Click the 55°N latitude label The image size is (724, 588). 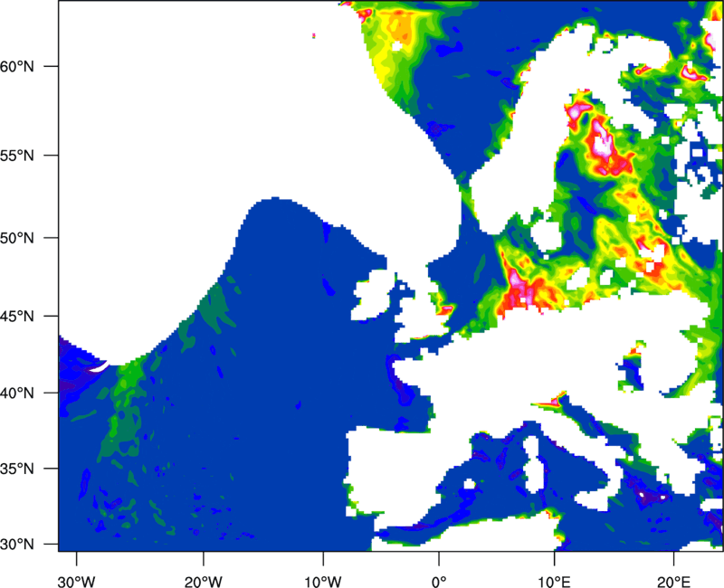17,156
